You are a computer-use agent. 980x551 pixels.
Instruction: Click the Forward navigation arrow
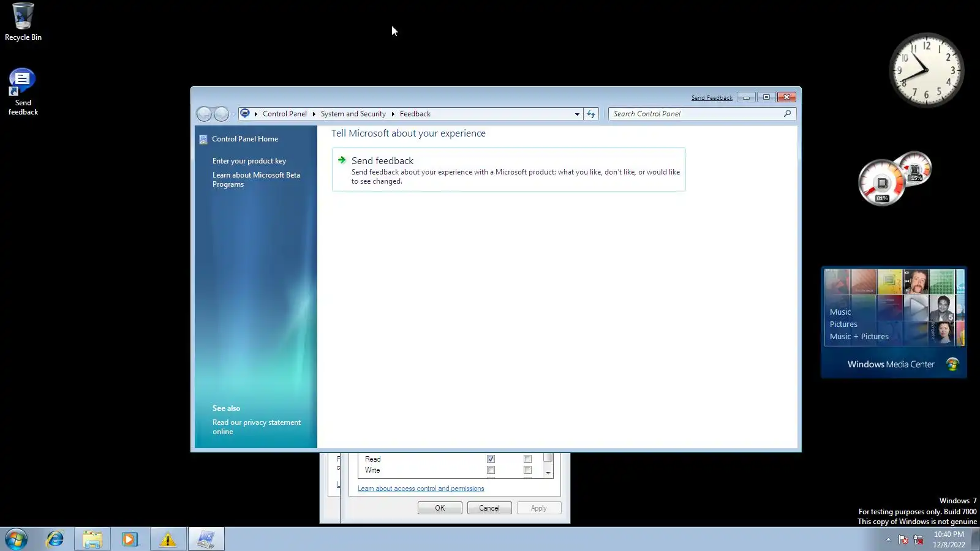[221, 114]
